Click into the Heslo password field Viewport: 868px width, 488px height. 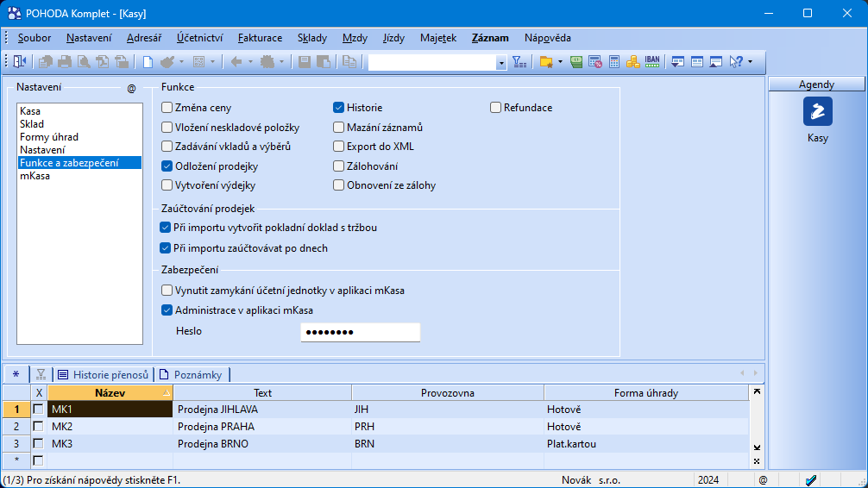[x=361, y=332]
